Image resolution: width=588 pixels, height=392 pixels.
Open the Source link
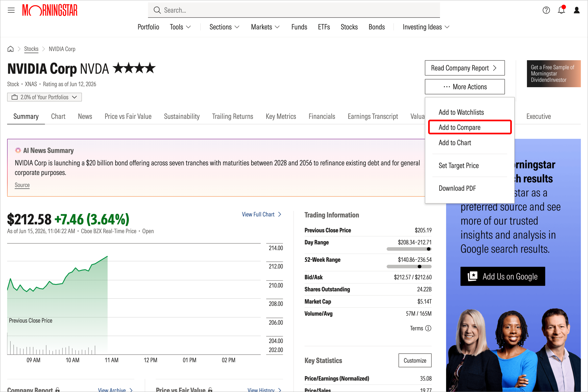[22, 185]
